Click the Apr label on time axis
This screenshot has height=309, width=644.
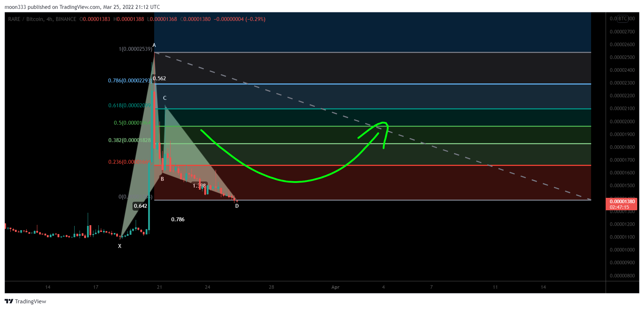335,287
